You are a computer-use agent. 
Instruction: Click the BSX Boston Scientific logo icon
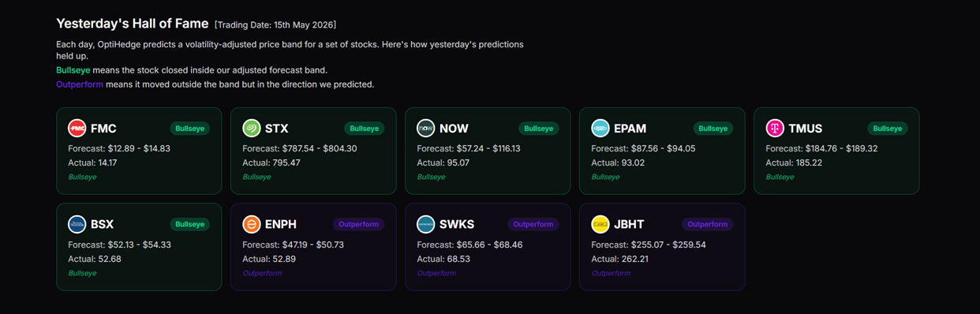pyautogui.click(x=77, y=224)
